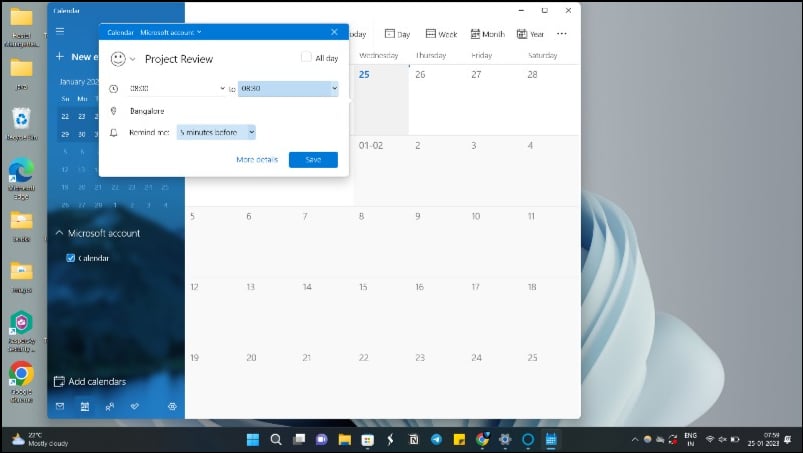Switch to Day view
Viewport: 803px width, 453px height.
tap(397, 34)
